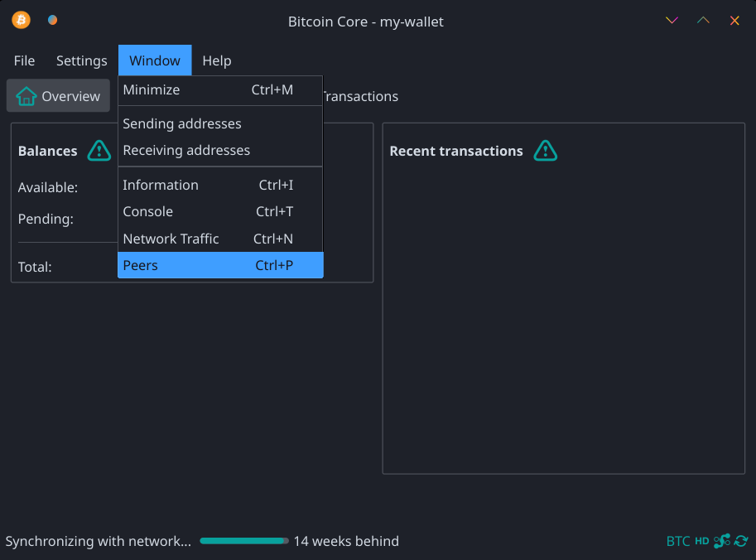Expand the File menu
This screenshot has width=756, height=560.
(x=24, y=60)
